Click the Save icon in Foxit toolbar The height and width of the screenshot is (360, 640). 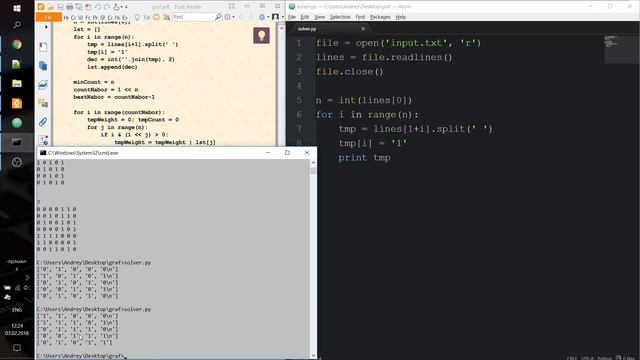(60, 7)
